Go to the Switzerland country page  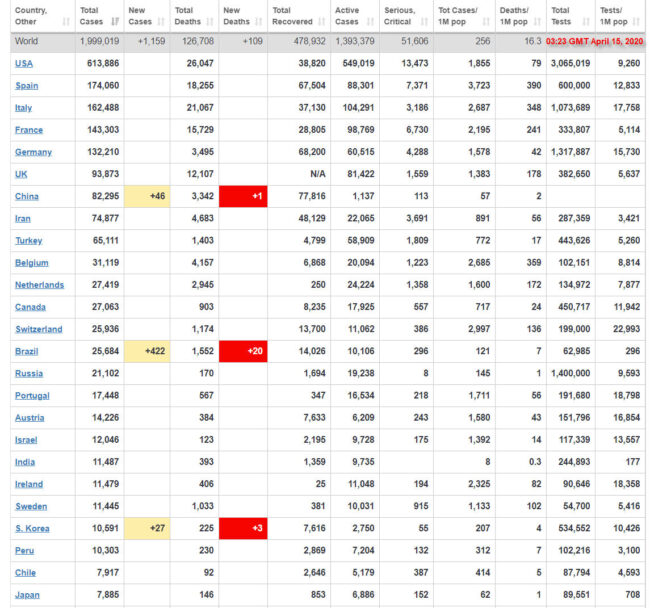38,329
